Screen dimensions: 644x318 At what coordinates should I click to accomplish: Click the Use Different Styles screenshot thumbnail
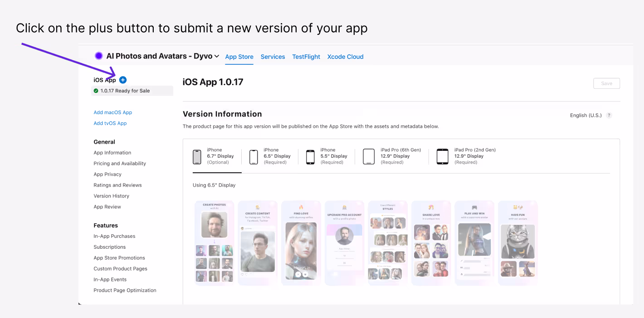[x=388, y=243]
